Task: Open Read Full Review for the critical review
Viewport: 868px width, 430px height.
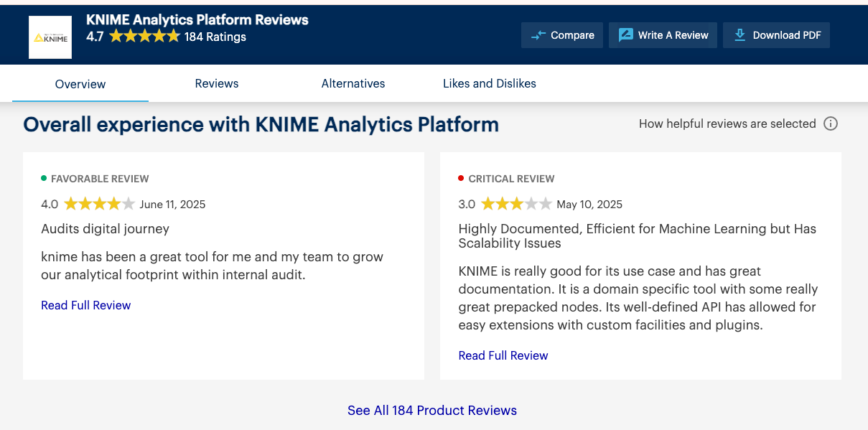Action: (x=503, y=355)
